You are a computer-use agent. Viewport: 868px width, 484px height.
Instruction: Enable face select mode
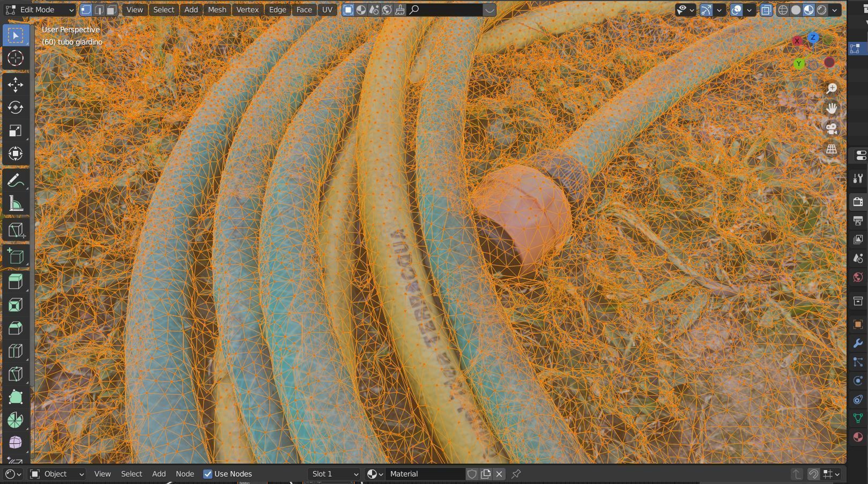(112, 10)
